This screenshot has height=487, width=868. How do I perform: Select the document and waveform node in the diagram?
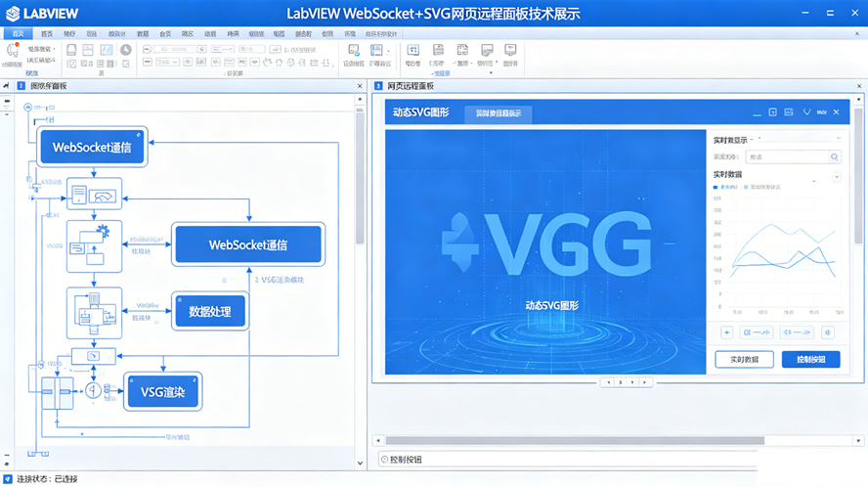point(94,194)
